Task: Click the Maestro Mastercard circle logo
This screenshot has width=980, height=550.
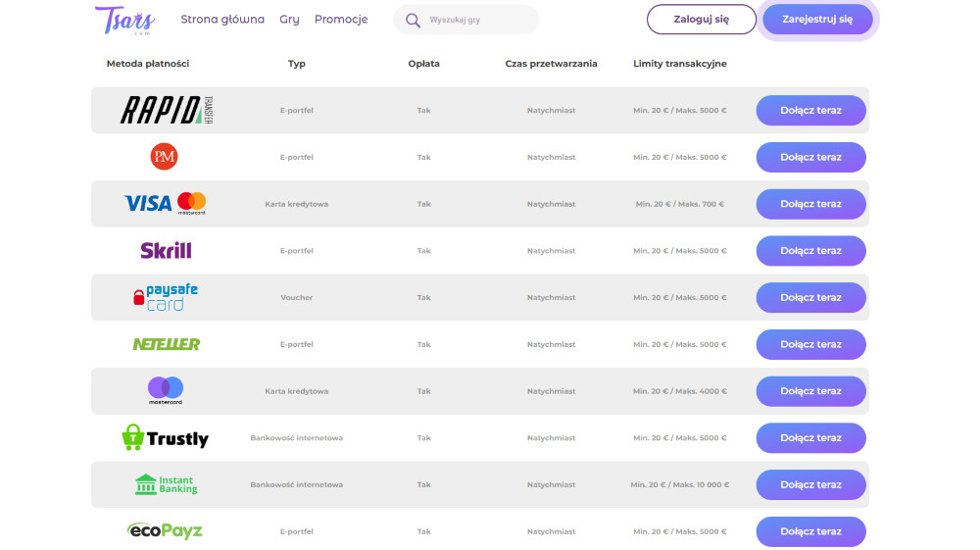Action: (x=165, y=390)
